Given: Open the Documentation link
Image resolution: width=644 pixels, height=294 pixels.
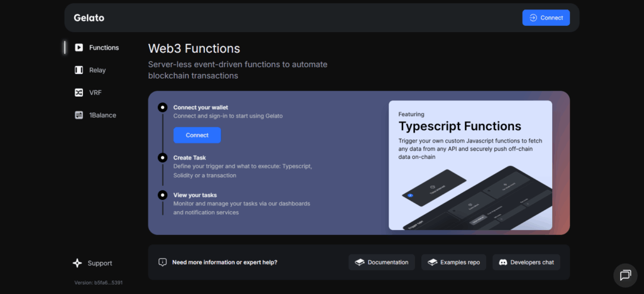Looking at the screenshot, I should click(381, 263).
